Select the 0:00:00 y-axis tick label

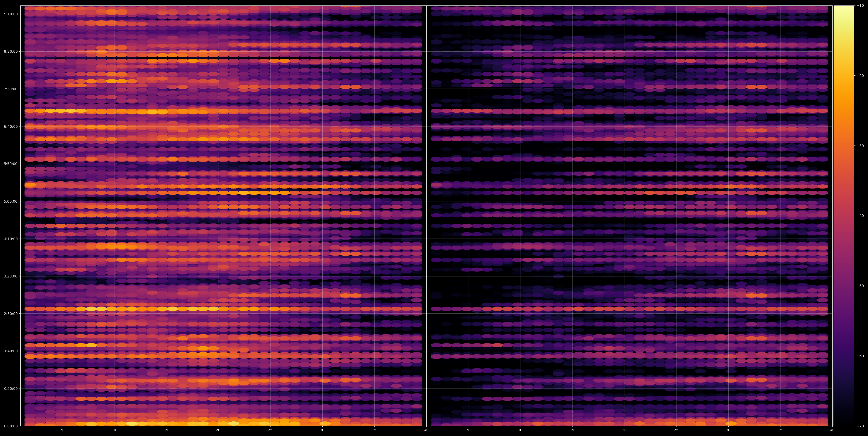pos(11,426)
